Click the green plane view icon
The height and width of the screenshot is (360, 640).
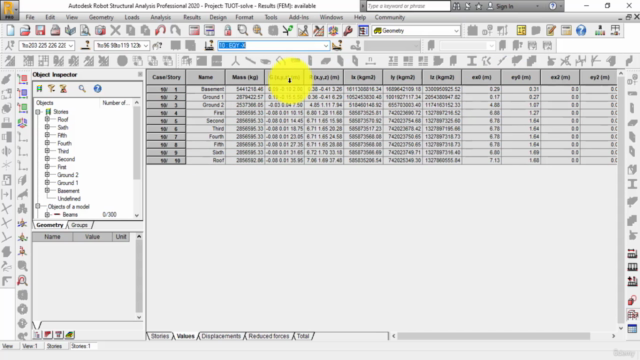click(22, 108)
